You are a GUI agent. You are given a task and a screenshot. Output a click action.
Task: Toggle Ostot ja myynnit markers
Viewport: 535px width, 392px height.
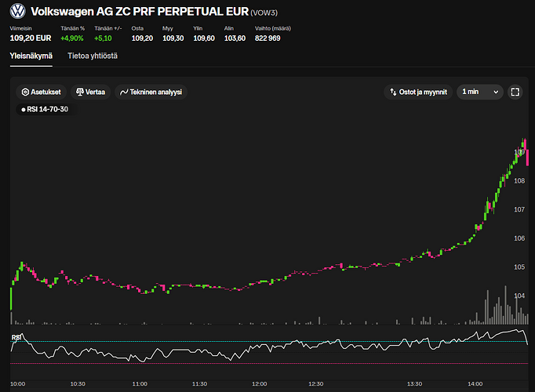click(x=418, y=92)
